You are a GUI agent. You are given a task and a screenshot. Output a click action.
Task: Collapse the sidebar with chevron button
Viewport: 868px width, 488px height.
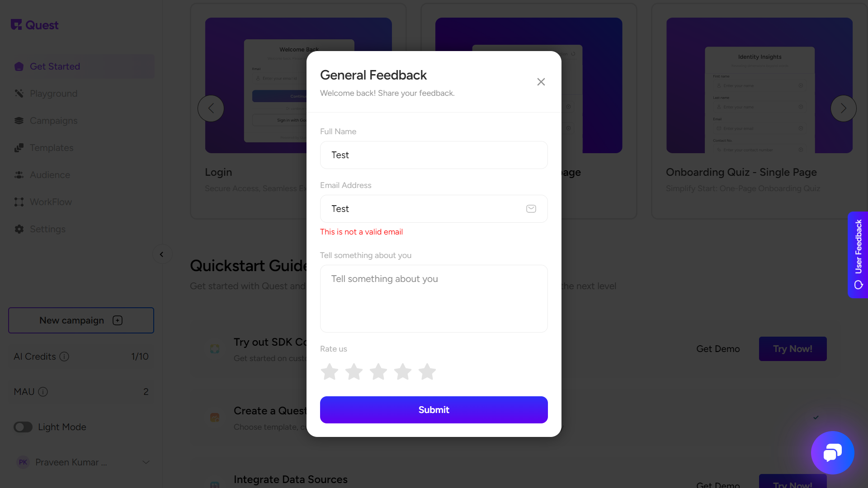coord(162,254)
